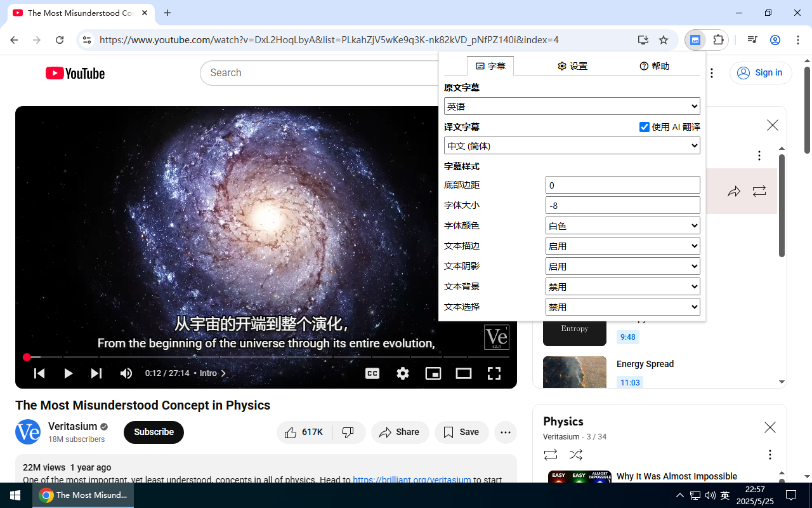Skip to the next video

[x=96, y=373]
